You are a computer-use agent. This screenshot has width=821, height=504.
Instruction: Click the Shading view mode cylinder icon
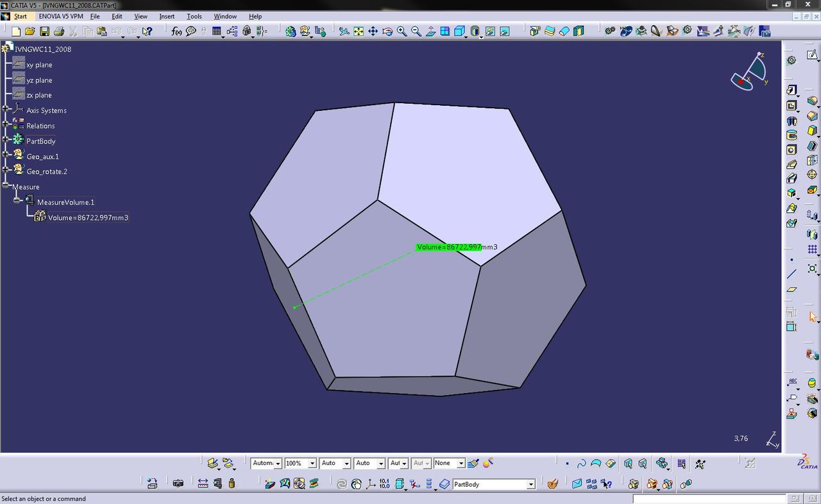pyautogui.click(x=475, y=31)
